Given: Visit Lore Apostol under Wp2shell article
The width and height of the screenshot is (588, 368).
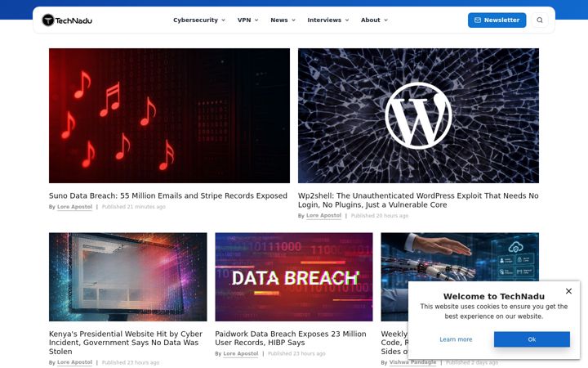Looking at the screenshot, I should click(x=323, y=216).
